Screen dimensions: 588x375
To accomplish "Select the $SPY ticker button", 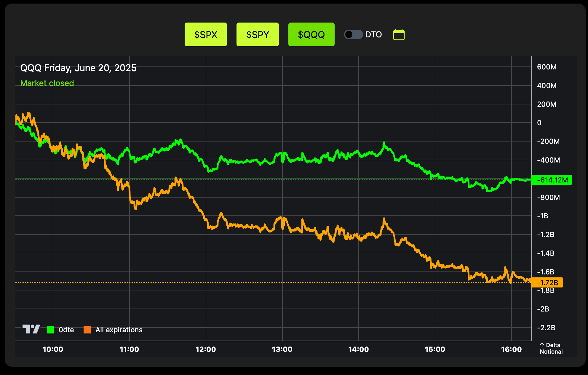I will click(x=258, y=34).
